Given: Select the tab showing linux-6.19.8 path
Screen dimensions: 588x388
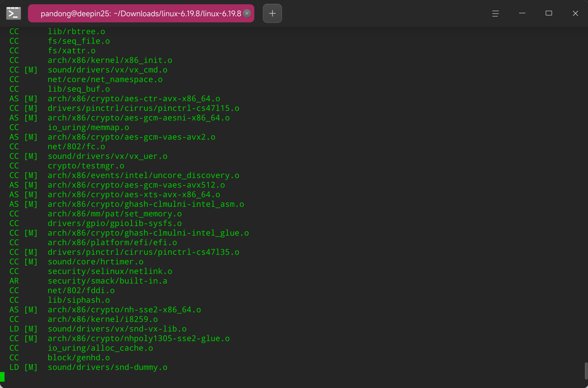Looking at the screenshot, I should [141, 13].
